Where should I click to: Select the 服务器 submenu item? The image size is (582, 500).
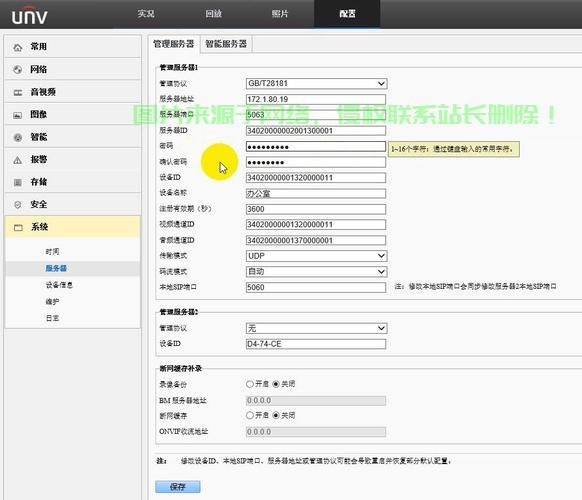click(x=56, y=268)
